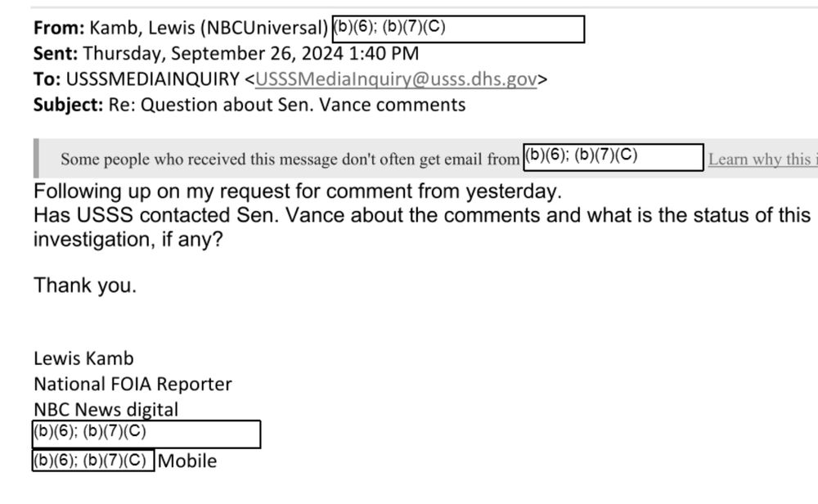Image resolution: width=818 pixels, height=504 pixels.
Task: Click the 'Following up on my request' sentence
Action: click(298, 191)
